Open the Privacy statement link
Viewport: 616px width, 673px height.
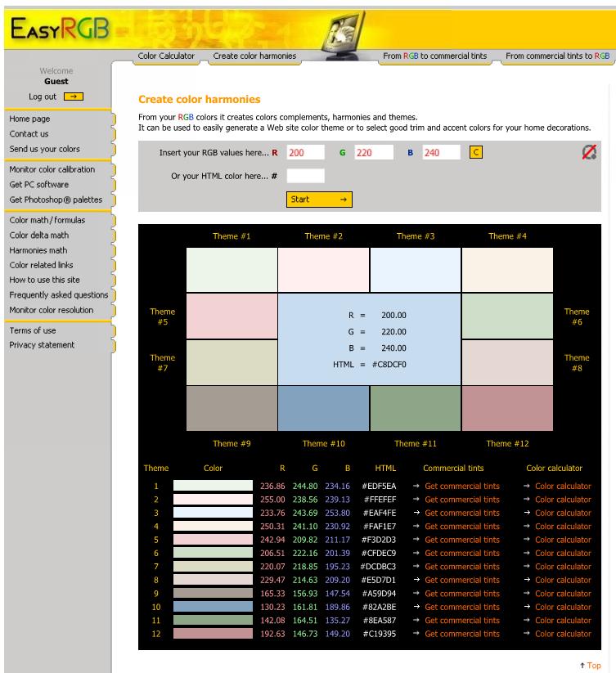click(x=42, y=345)
